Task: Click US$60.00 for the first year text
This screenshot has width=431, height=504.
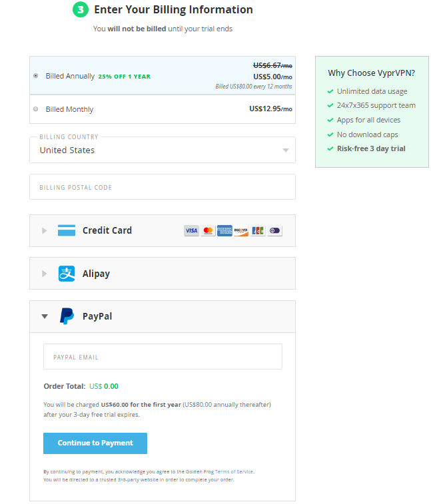Action: [141, 405]
